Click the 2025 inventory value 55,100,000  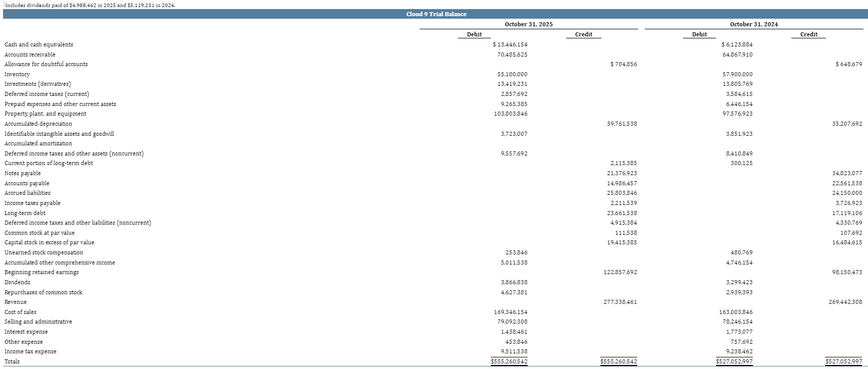click(513, 74)
